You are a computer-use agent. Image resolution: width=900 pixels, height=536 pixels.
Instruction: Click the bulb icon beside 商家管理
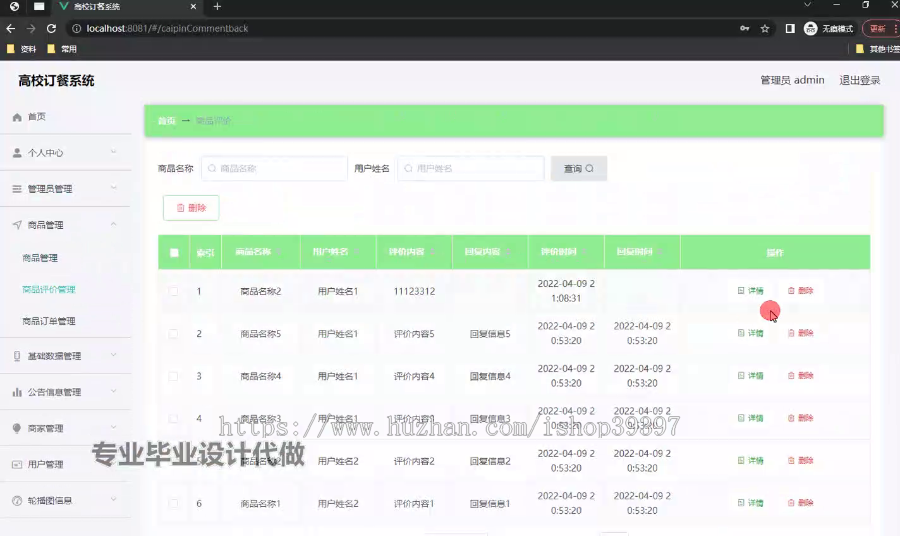point(17,428)
